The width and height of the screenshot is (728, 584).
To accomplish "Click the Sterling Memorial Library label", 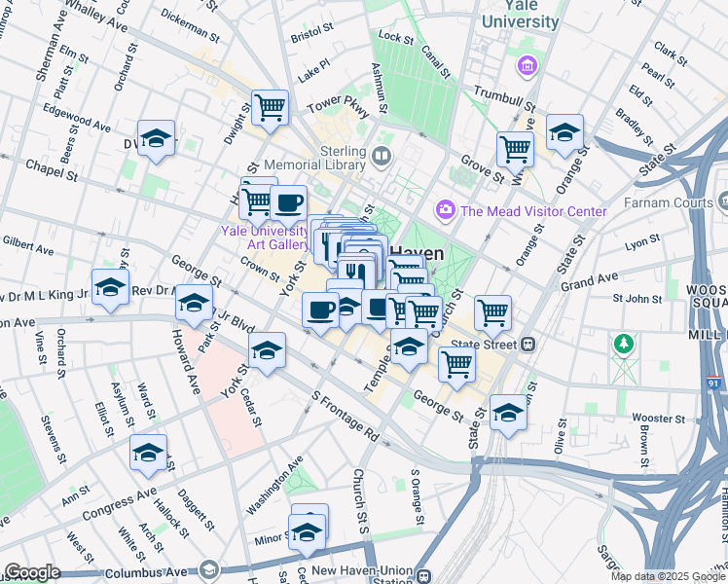I will coord(315,159).
